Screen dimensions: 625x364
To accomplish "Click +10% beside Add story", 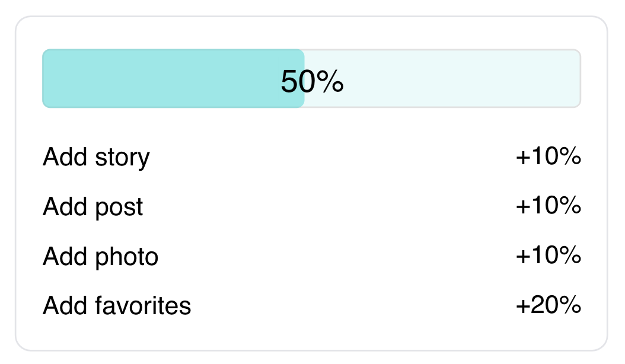I will (x=548, y=157).
